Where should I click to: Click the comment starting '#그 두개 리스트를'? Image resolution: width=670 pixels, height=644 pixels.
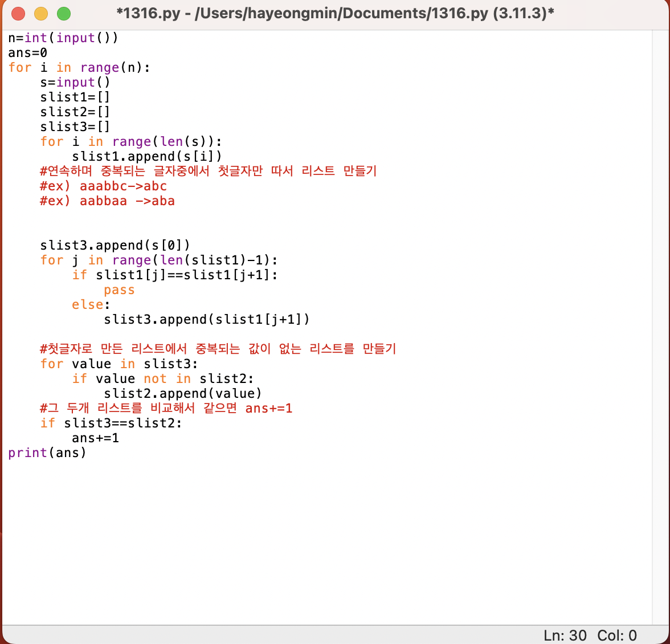pyautogui.click(x=166, y=408)
